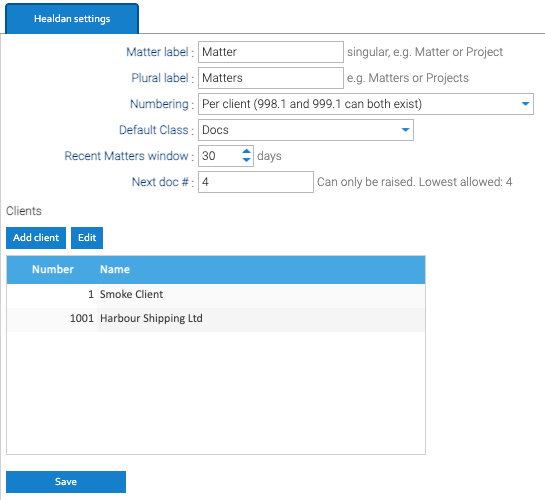Save the Healdan settings
The height and width of the screenshot is (500, 545).
click(66, 482)
